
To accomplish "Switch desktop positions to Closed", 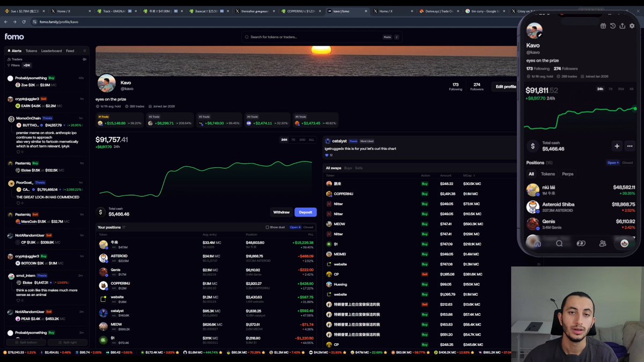I will (x=308, y=227).
